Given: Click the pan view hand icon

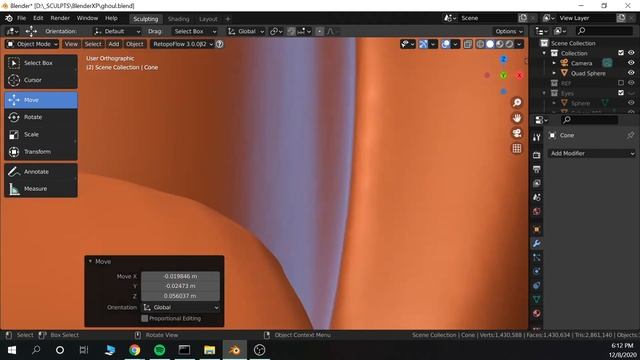Looking at the screenshot, I should pos(517,118).
